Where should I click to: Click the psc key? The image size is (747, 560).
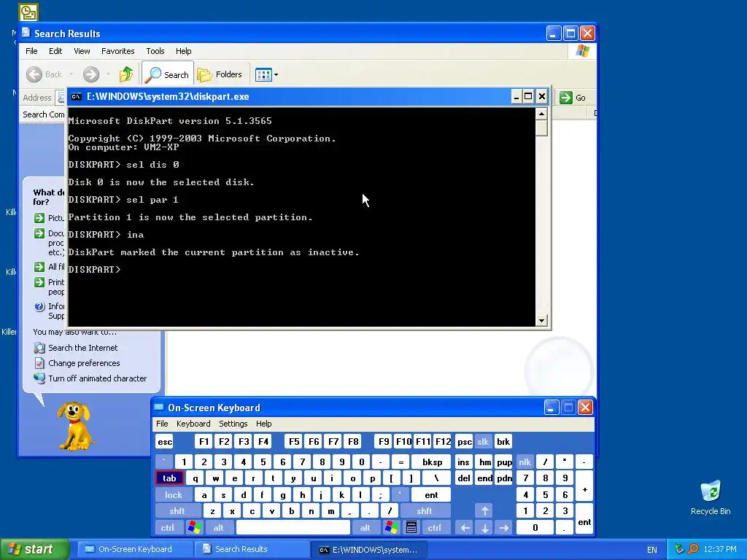point(464,442)
